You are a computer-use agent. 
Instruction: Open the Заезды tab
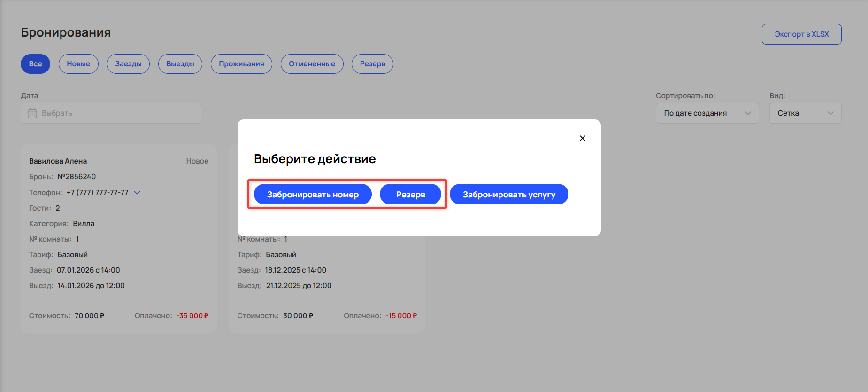coord(128,64)
